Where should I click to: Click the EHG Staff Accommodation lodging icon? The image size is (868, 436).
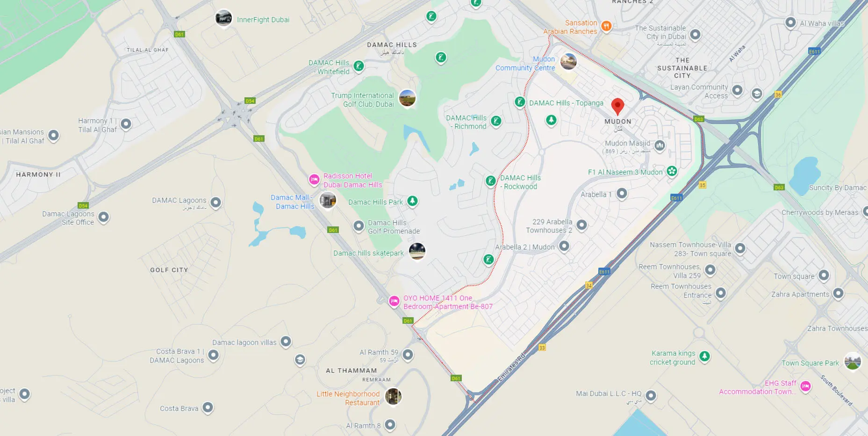(805, 386)
